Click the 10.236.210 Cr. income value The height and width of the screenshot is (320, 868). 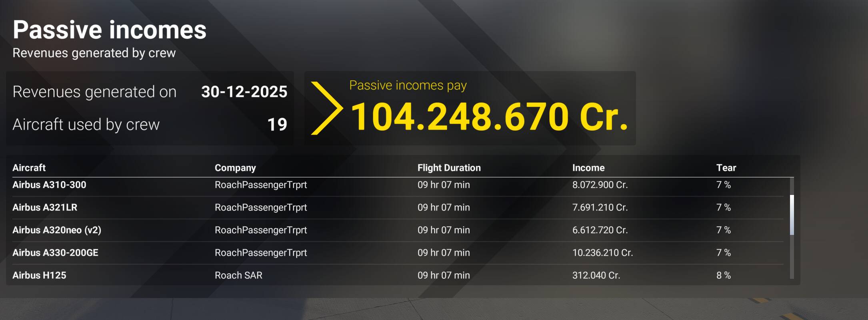(x=602, y=253)
